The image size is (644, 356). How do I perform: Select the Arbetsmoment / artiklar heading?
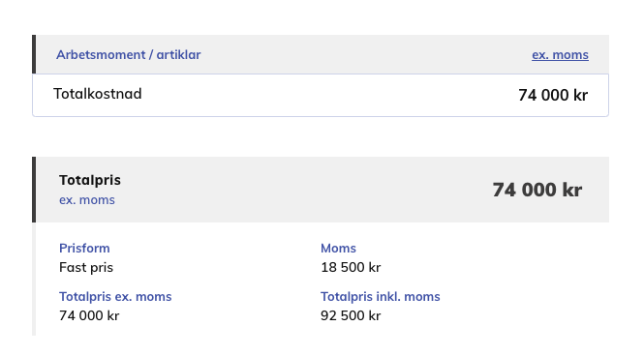click(129, 54)
